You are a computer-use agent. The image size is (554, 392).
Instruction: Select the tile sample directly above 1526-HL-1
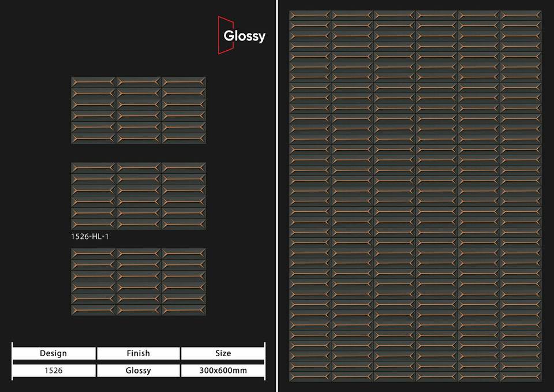(x=138, y=196)
